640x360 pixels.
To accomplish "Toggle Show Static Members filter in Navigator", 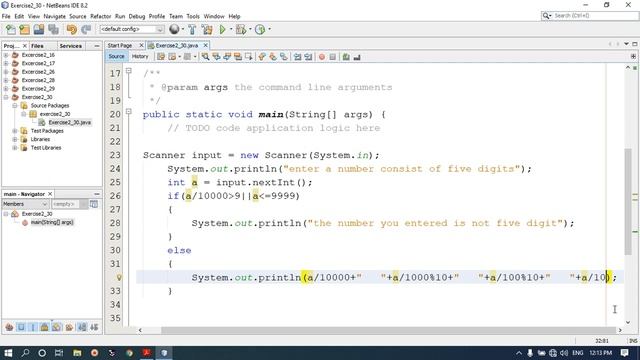I will click(x=33, y=327).
